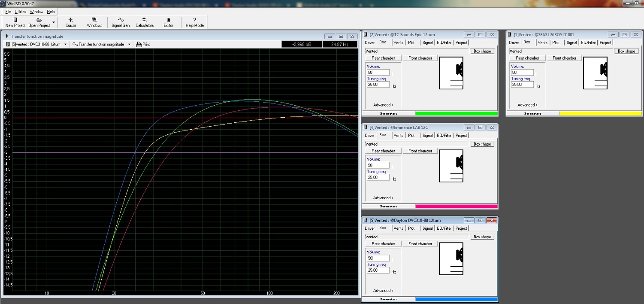Expand Advanced options in SEAS L26ROY window
Screen dimensions: 644x304
click(x=527, y=105)
